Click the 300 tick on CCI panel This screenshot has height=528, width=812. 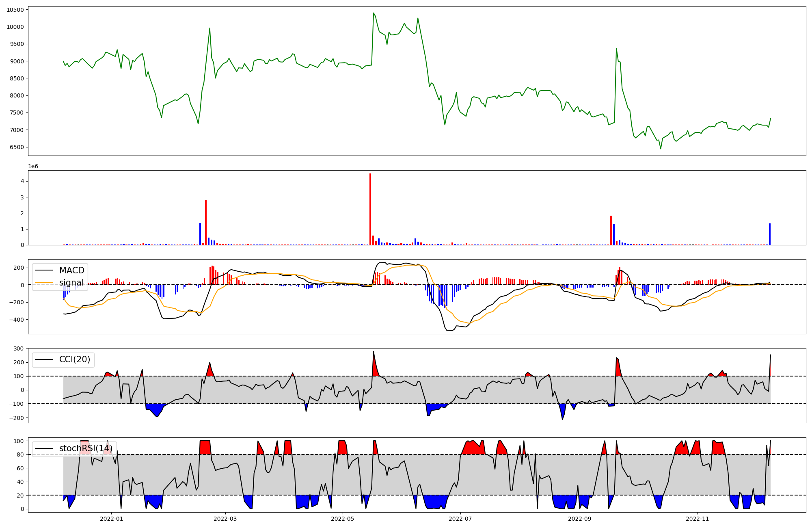[x=19, y=348]
